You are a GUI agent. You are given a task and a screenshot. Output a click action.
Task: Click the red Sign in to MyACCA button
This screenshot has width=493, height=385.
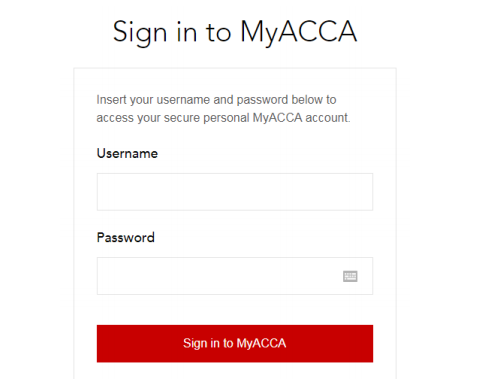[235, 343]
